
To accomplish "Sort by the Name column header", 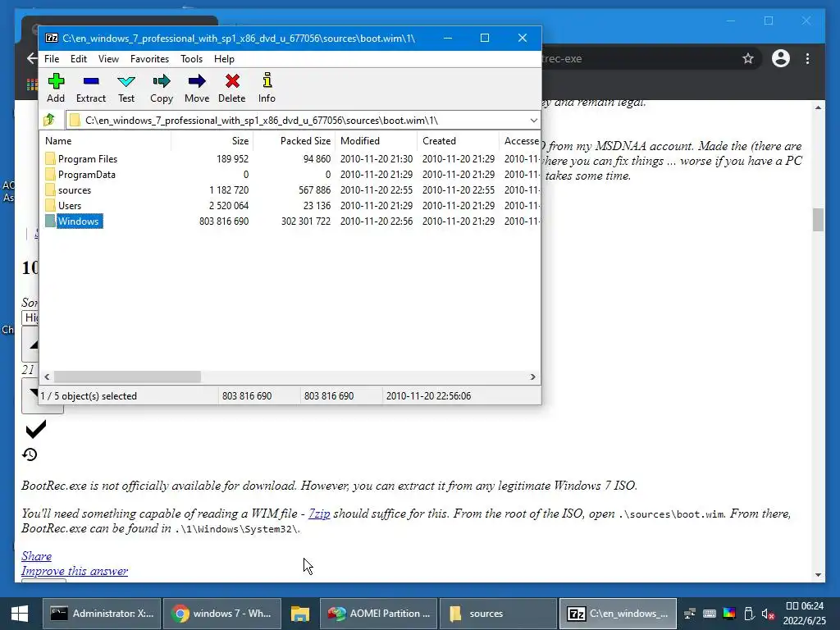I will pos(106,141).
